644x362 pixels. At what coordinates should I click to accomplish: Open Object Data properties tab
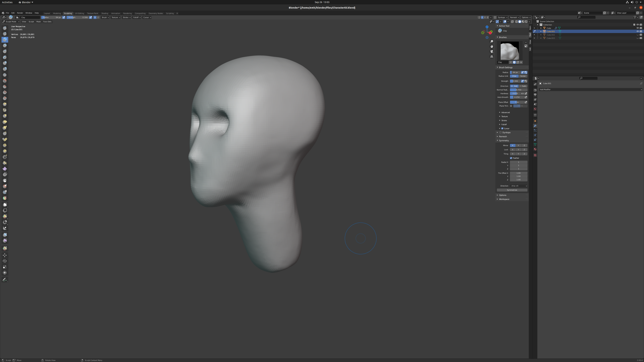535,145
